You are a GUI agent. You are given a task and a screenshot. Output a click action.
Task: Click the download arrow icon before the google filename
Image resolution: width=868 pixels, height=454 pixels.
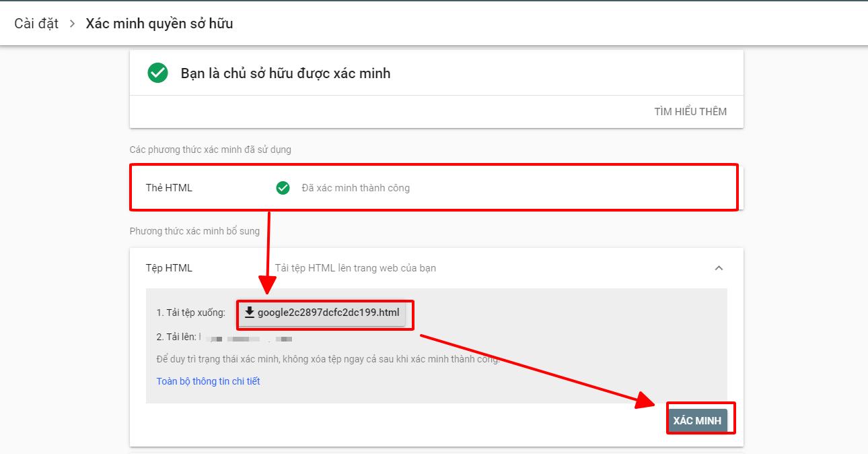coord(250,313)
